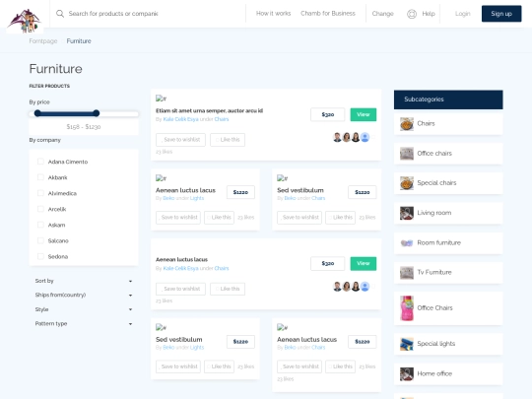Click View button on Etiam product

[363, 114]
